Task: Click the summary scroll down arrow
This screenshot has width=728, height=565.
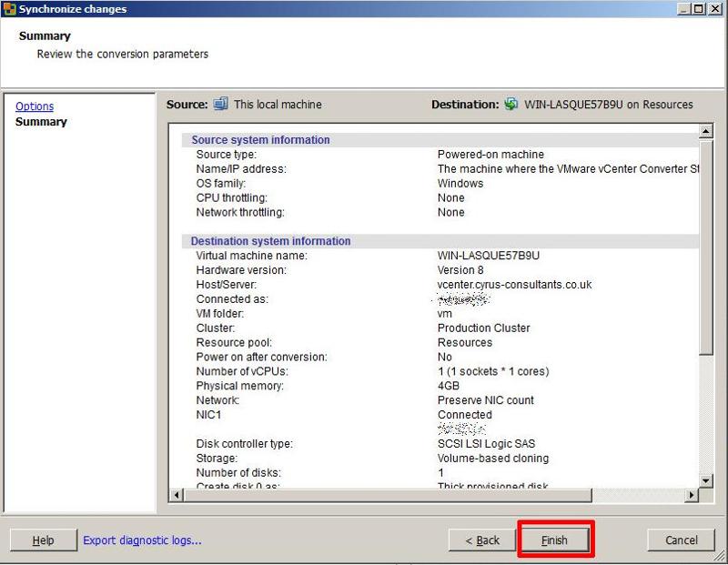Action: click(705, 481)
